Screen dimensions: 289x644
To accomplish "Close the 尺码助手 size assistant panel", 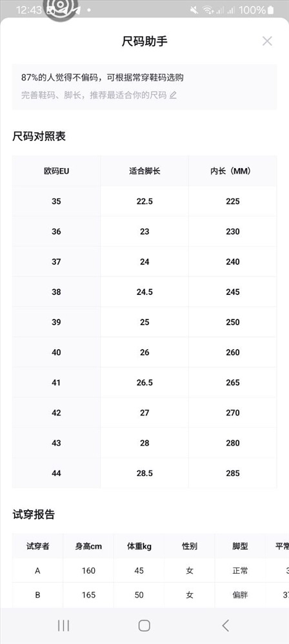I will tap(267, 41).
